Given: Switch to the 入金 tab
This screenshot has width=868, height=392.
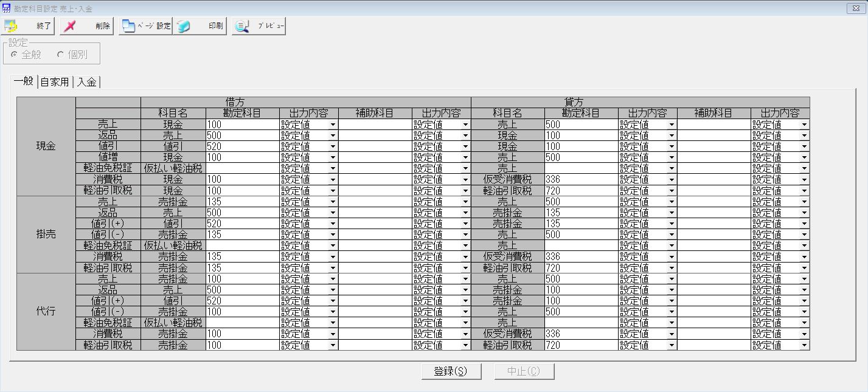Looking at the screenshot, I should pos(86,82).
